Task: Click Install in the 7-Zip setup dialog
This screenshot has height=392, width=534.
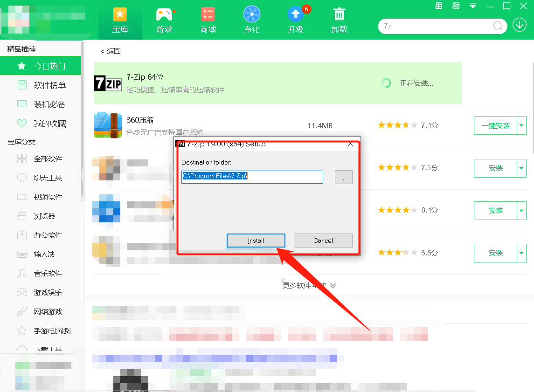Action: point(256,241)
